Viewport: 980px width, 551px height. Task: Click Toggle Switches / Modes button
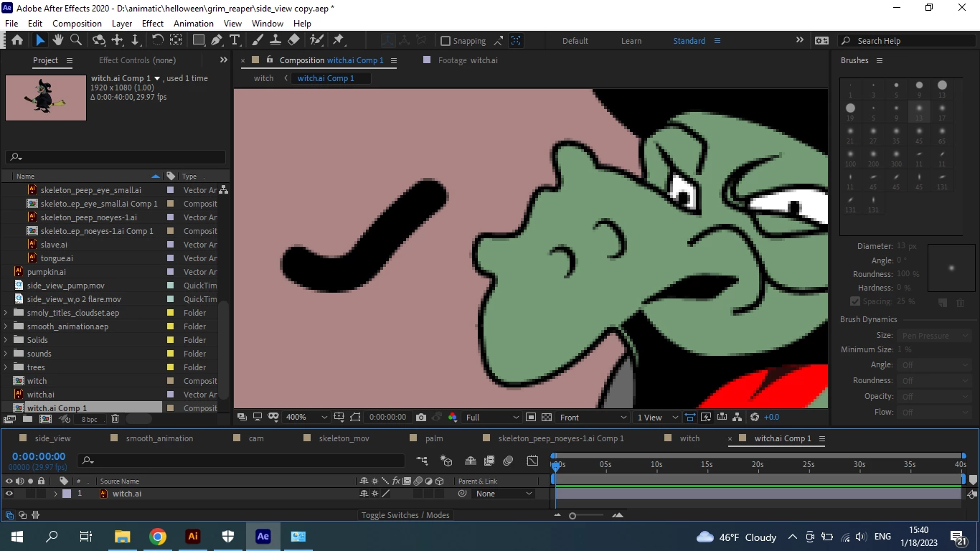[405, 515]
